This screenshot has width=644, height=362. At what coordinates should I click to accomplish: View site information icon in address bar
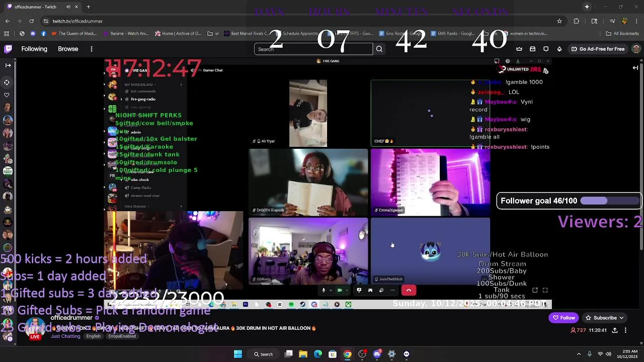point(46,21)
